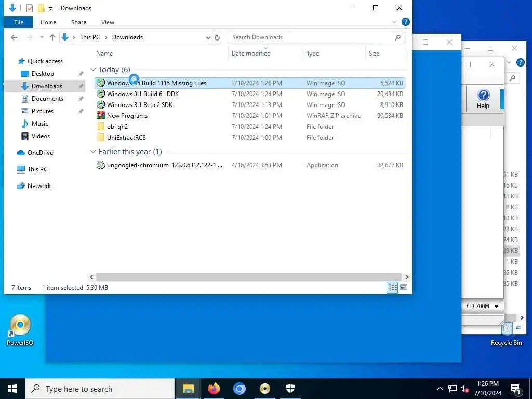Select the ungoogled-chromium installer icon
Image resolution: width=532 pixels, height=399 pixels.
[x=101, y=165]
